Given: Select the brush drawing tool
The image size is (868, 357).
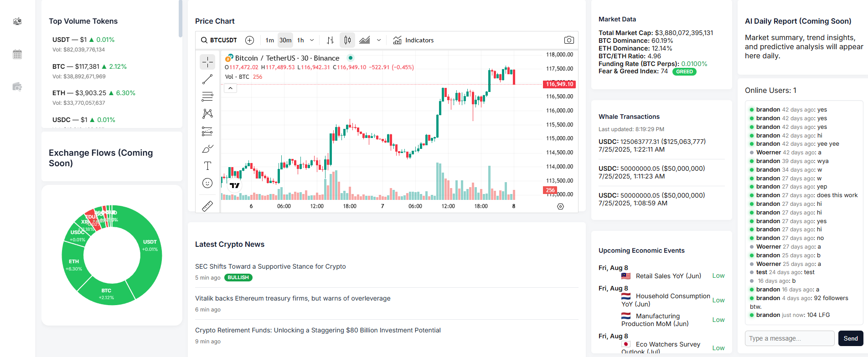Looking at the screenshot, I should (x=207, y=149).
